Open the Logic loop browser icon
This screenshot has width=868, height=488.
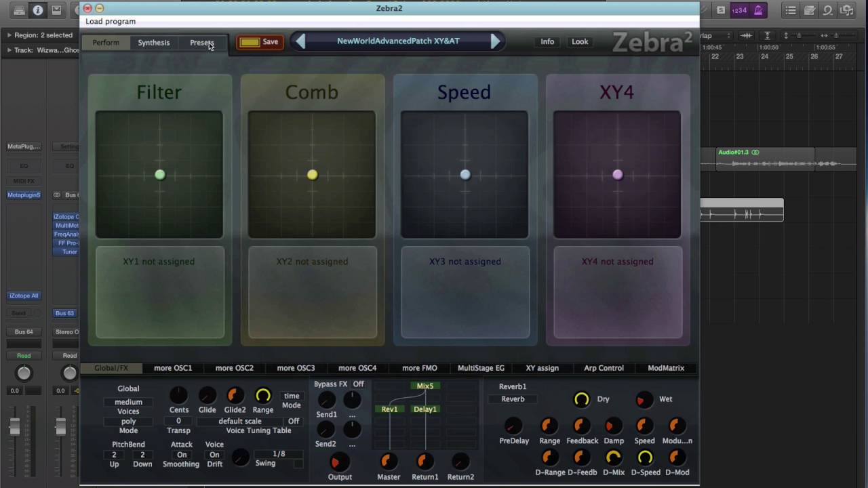828,10
